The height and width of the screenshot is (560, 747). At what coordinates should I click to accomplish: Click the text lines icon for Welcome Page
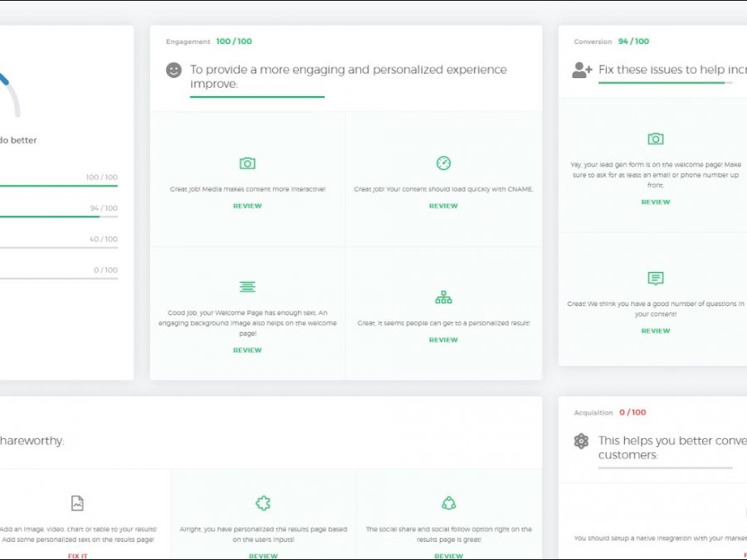[x=247, y=287]
